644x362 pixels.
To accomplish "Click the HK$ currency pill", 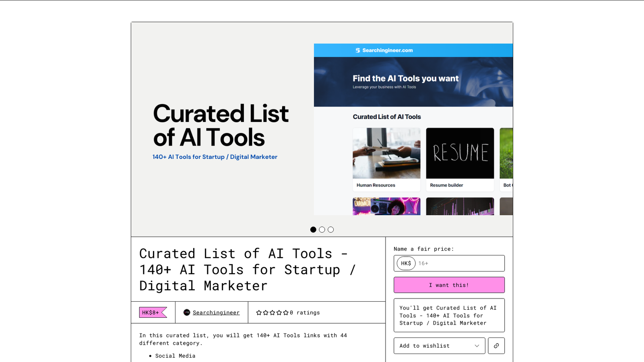I will coord(406,263).
